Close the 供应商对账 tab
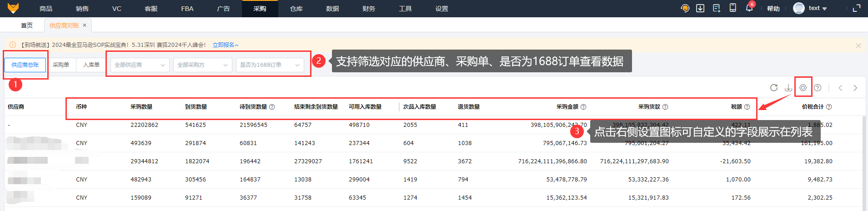868x211 pixels. 85,25
